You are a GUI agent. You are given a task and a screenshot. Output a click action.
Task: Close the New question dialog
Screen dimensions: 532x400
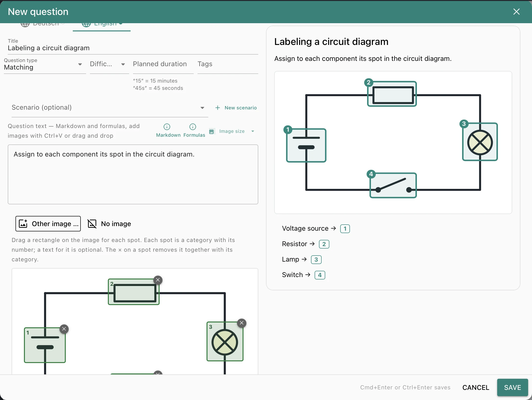tap(516, 12)
